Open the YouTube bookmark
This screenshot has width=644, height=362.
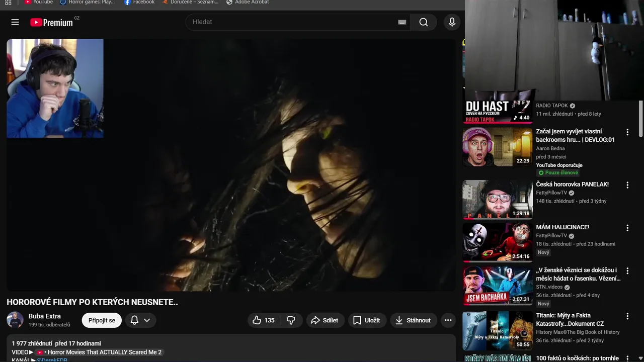[x=39, y=2]
